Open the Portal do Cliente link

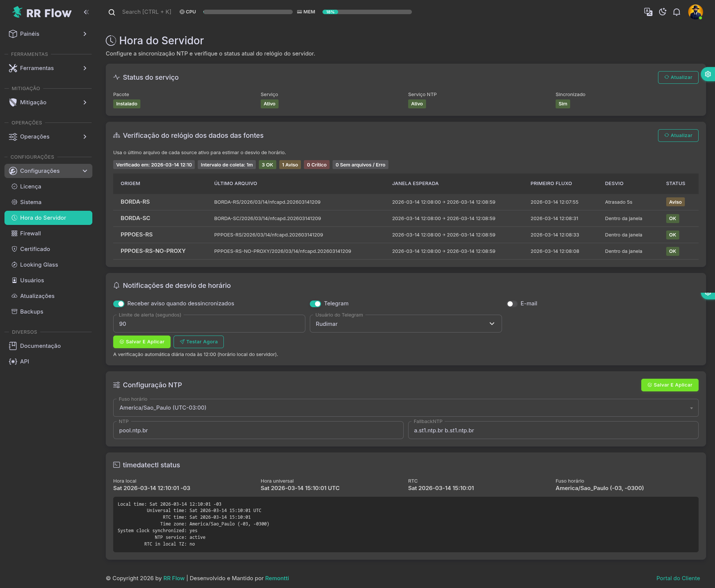(x=678, y=578)
